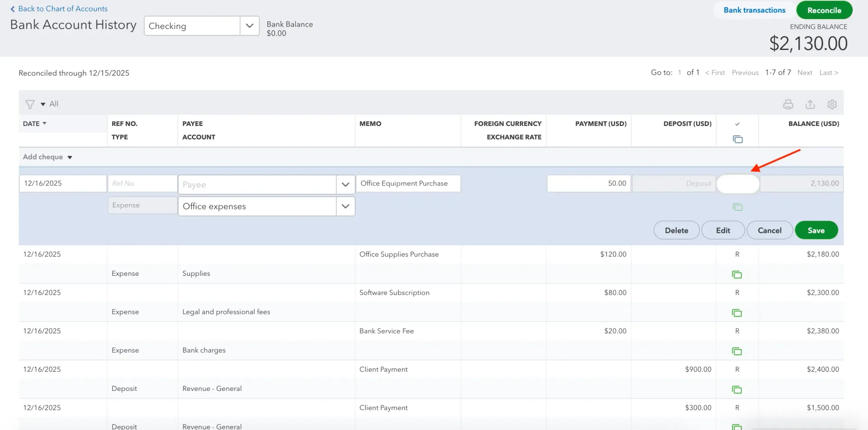Copy the Software Subscription transaction
Image resolution: width=868 pixels, height=430 pixels.
pos(737,312)
